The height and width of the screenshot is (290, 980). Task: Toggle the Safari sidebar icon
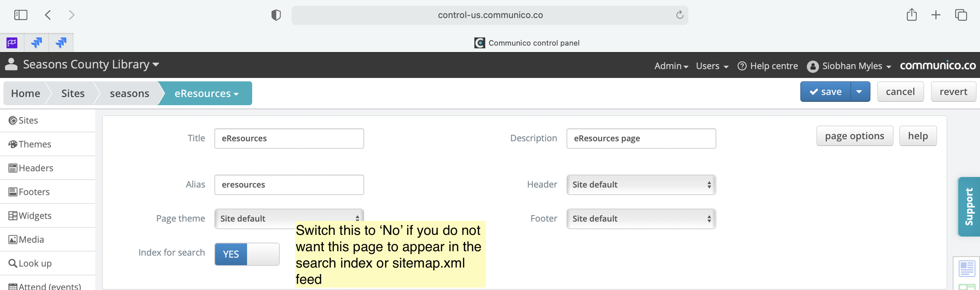click(x=21, y=15)
